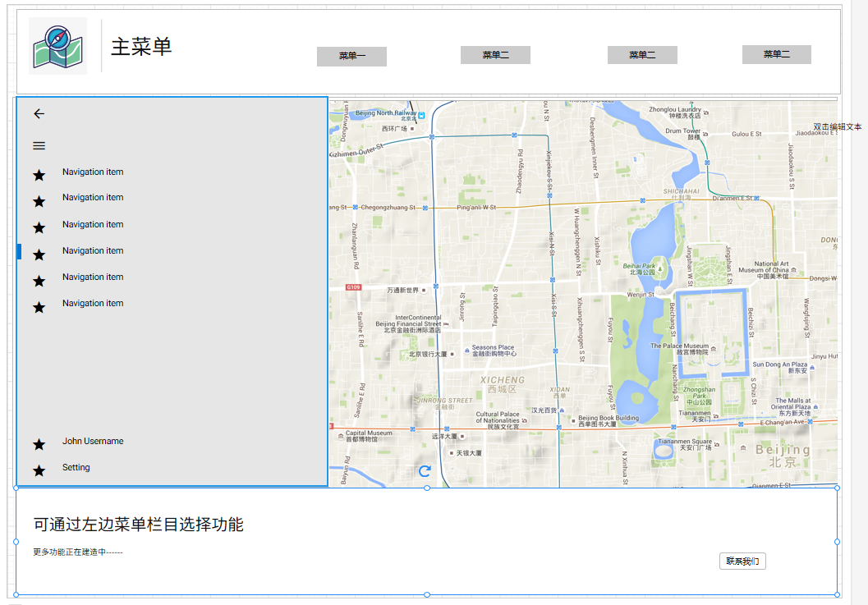868x605 pixels.
Task: Click the map compass logo icon
Action: pos(57,46)
